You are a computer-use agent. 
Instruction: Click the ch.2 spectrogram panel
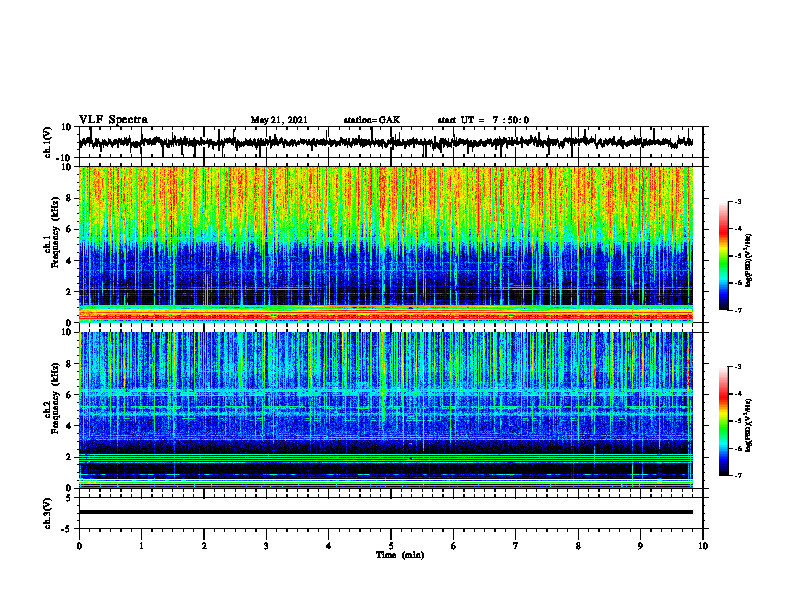(386, 410)
